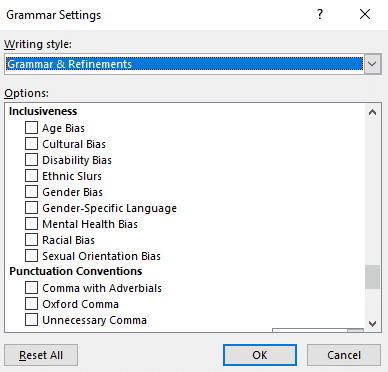388x372 pixels.
Task: Click the options list scroll up arrow
Action: [372, 112]
